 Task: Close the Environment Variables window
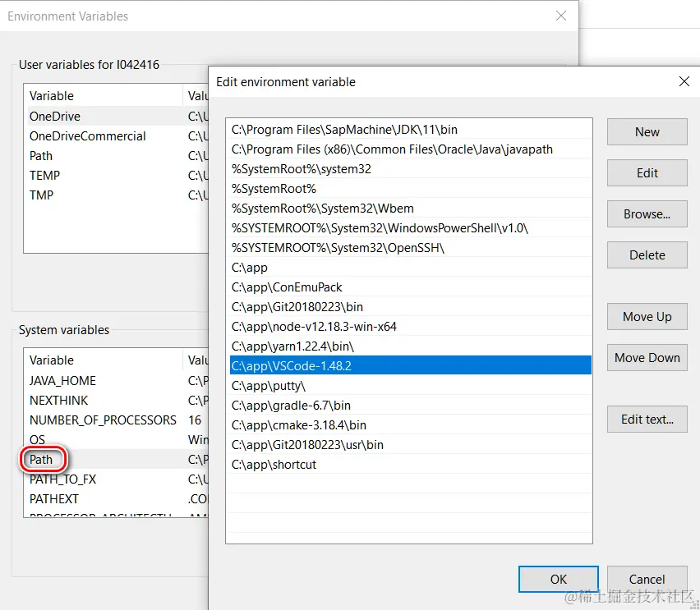560,16
